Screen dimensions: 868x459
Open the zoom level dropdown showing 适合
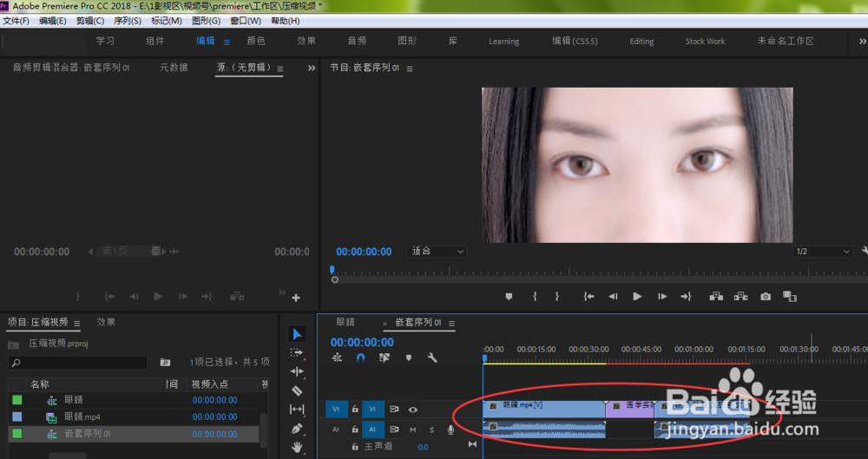[x=437, y=252]
